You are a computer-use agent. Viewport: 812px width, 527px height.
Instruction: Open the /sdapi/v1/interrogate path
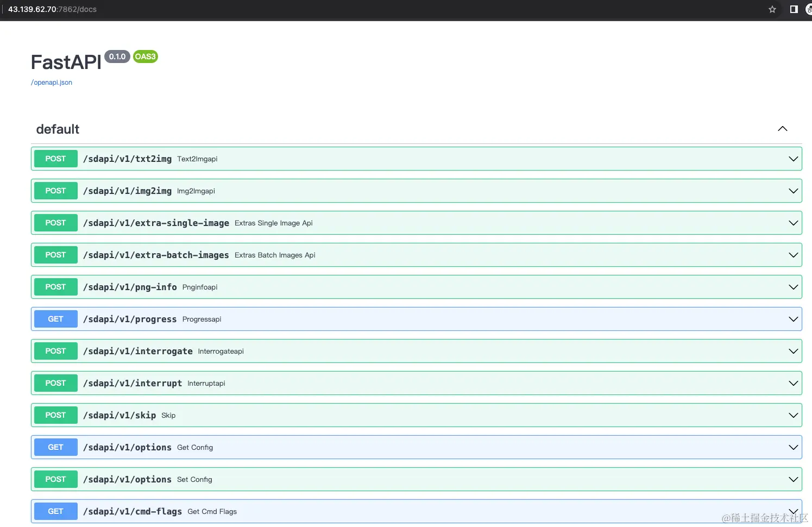[138, 351]
